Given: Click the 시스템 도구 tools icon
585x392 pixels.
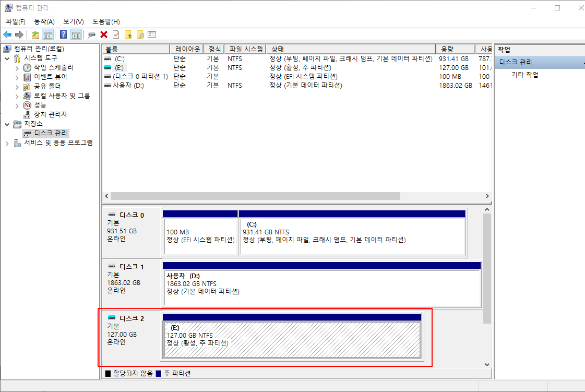Looking at the screenshot, I should [x=17, y=58].
